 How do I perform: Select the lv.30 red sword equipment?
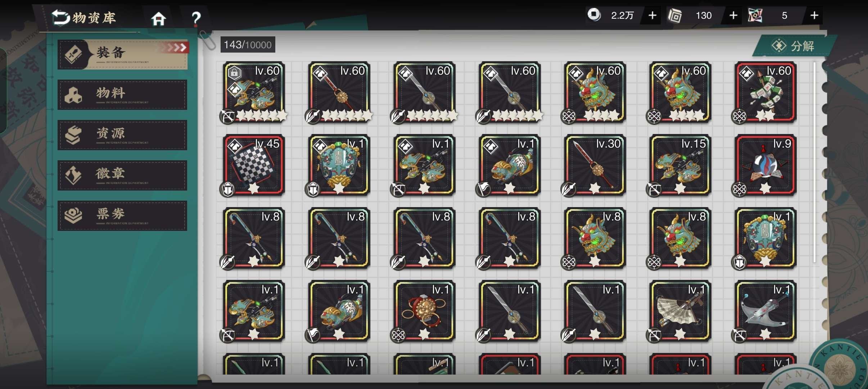point(595,166)
